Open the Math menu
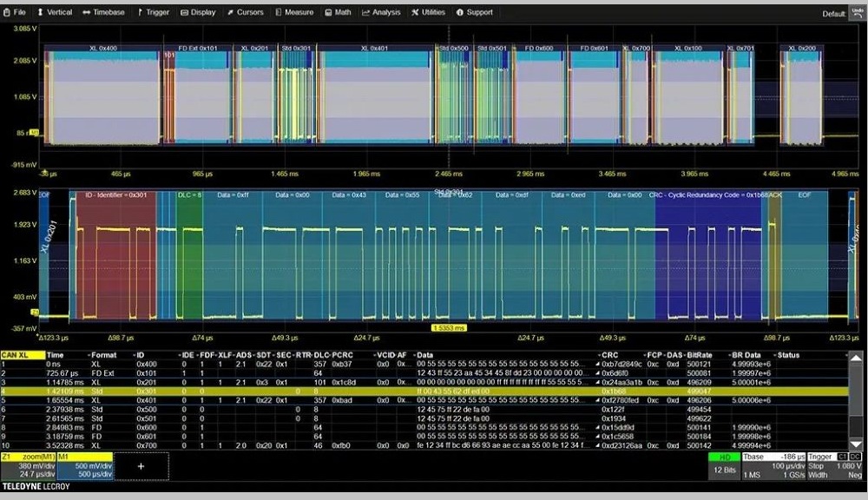The width and height of the screenshot is (868, 500). (338, 12)
